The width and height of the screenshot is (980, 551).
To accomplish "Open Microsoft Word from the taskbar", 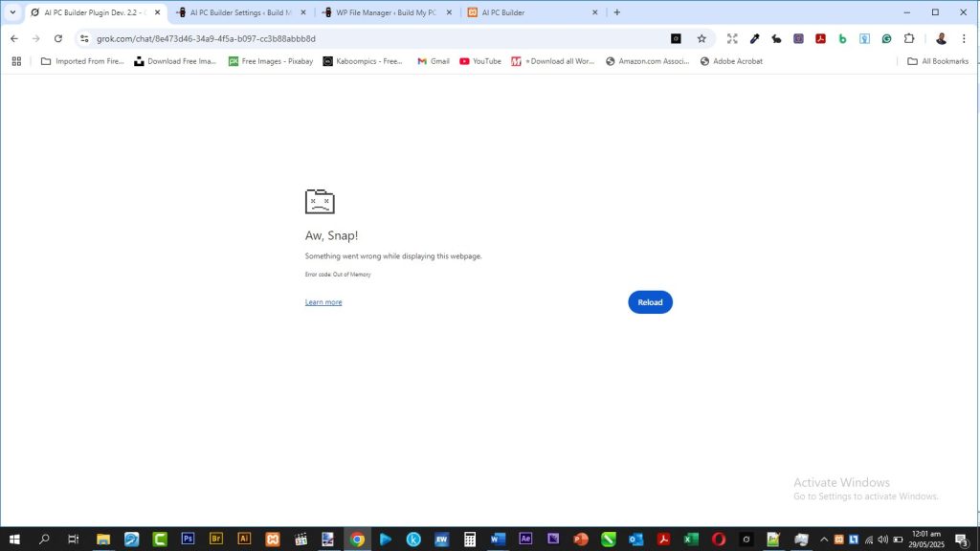I will [x=498, y=540].
